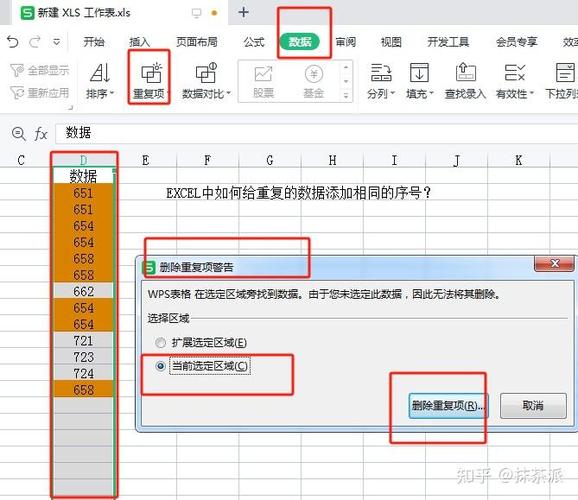The image size is (578, 500).
Task: Expand the 数据对比 dropdown arrow
Action: 229,93
